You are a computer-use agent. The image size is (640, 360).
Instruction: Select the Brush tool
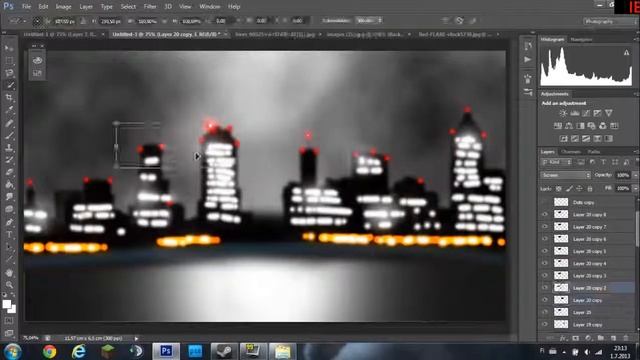tap(9, 135)
